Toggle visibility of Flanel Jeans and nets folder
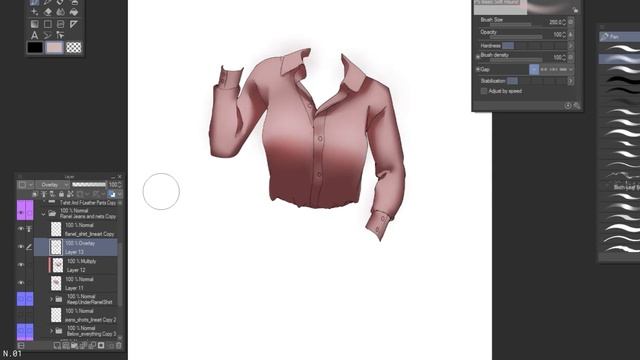 coord(21,213)
